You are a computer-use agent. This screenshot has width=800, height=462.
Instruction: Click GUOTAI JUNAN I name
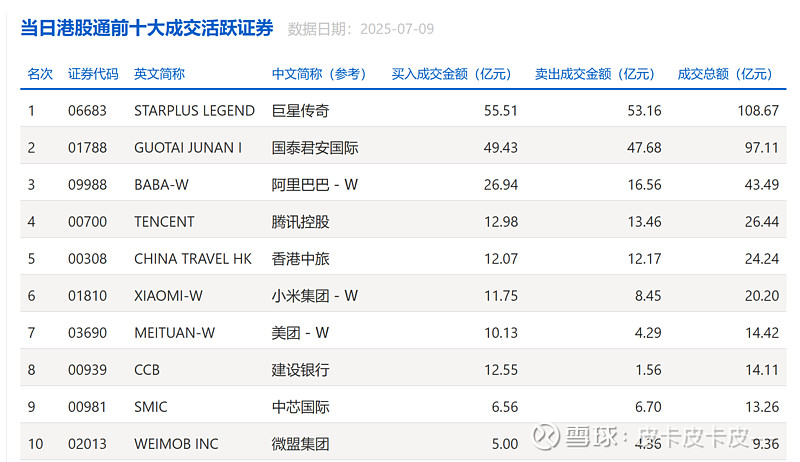click(188, 148)
